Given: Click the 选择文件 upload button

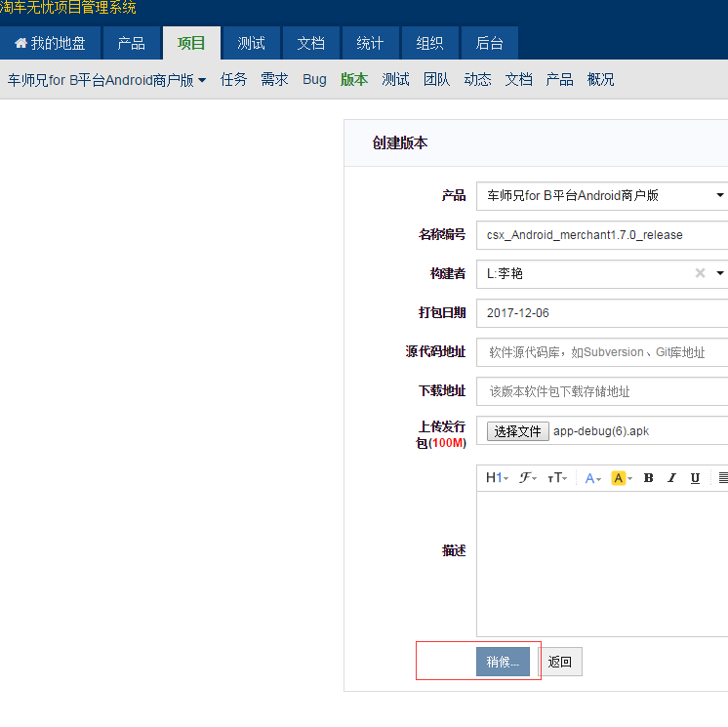Looking at the screenshot, I should [517, 431].
